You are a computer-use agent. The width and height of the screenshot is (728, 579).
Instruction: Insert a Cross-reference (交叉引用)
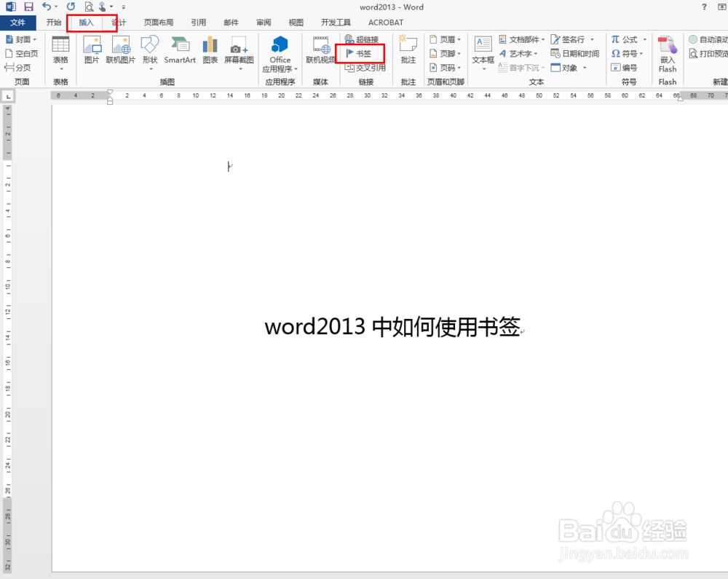[365, 68]
